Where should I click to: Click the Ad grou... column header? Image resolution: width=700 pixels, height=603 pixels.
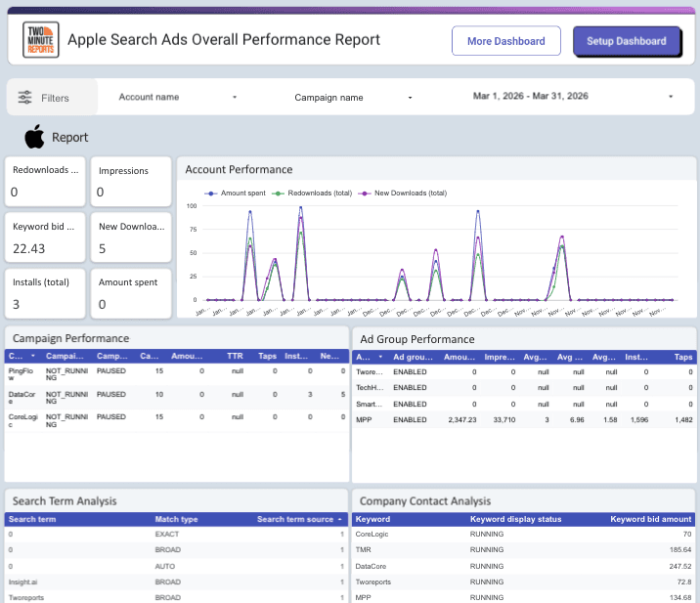[413, 357]
